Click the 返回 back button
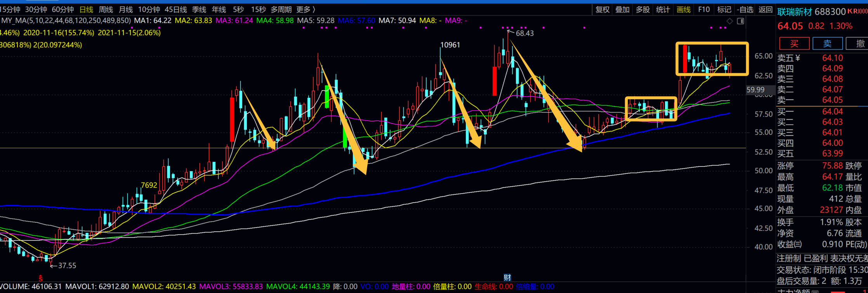868x293 pixels. (766, 10)
